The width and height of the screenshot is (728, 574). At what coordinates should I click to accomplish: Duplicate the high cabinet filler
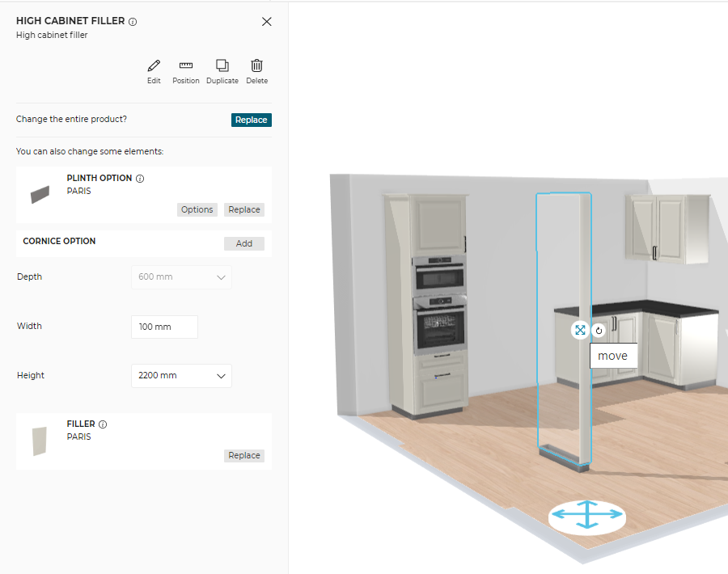pos(222,66)
